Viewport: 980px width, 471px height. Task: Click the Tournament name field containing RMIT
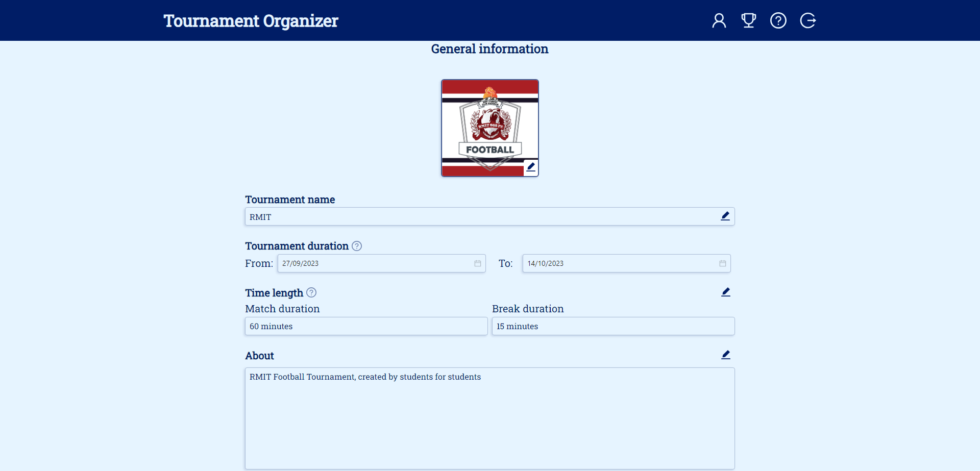pyautogui.click(x=489, y=216)
